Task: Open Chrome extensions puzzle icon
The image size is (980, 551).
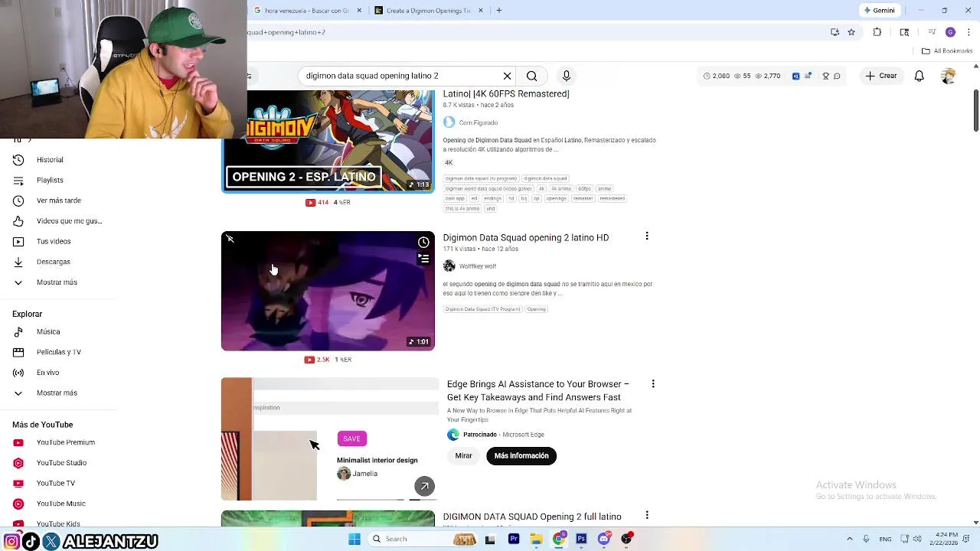Action: (877, 32)
